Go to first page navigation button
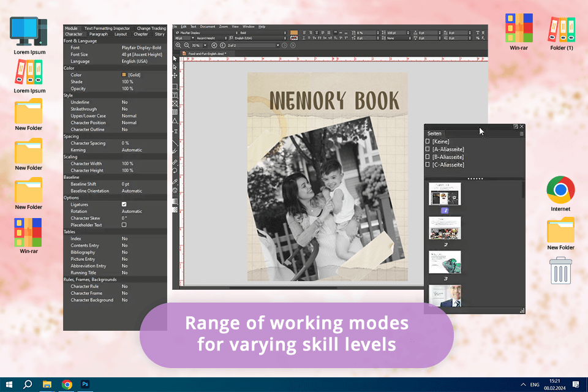Screen dimensions: 588x392 214,45
